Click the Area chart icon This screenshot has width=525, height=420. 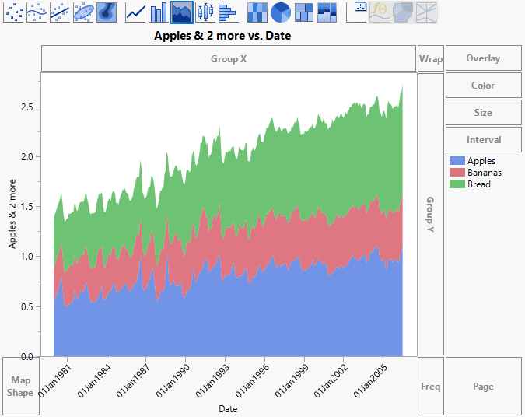pos(182,12)
